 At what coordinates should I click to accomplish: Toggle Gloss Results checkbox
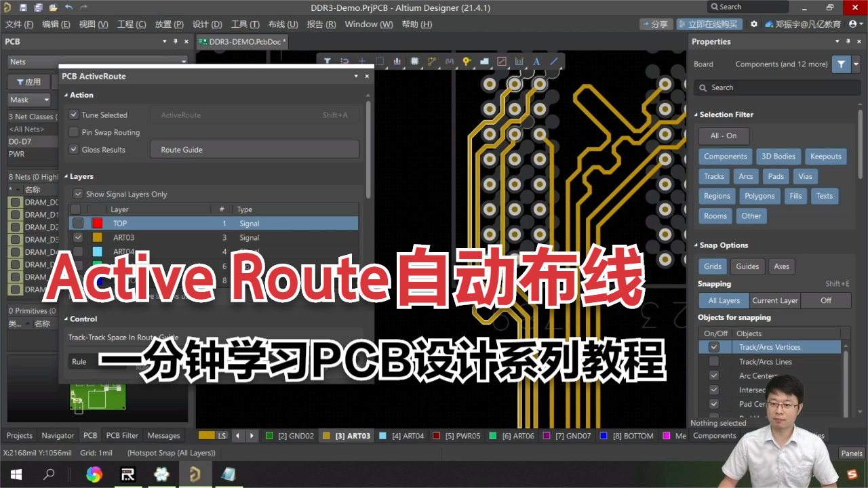pos(74,150)
